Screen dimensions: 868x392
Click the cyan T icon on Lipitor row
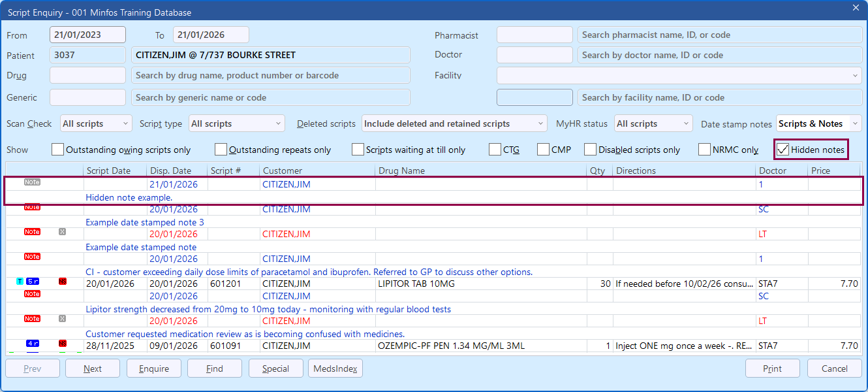click(20, 282)
